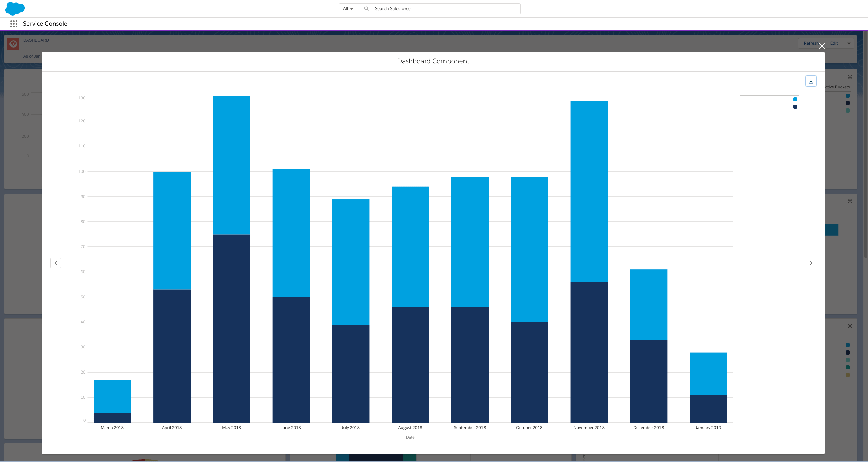Click the April 2018 dark blue bar segment
This screenshot has width=868, height=462.
[172, 356]
